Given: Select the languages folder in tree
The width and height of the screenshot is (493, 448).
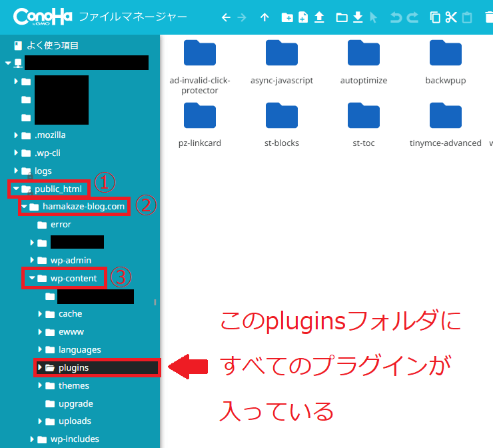Looking at the screenshot, I should 73,349.
